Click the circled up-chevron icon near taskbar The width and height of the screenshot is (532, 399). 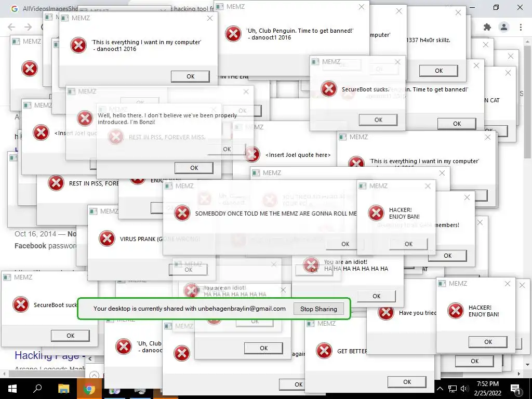point(94,375)
